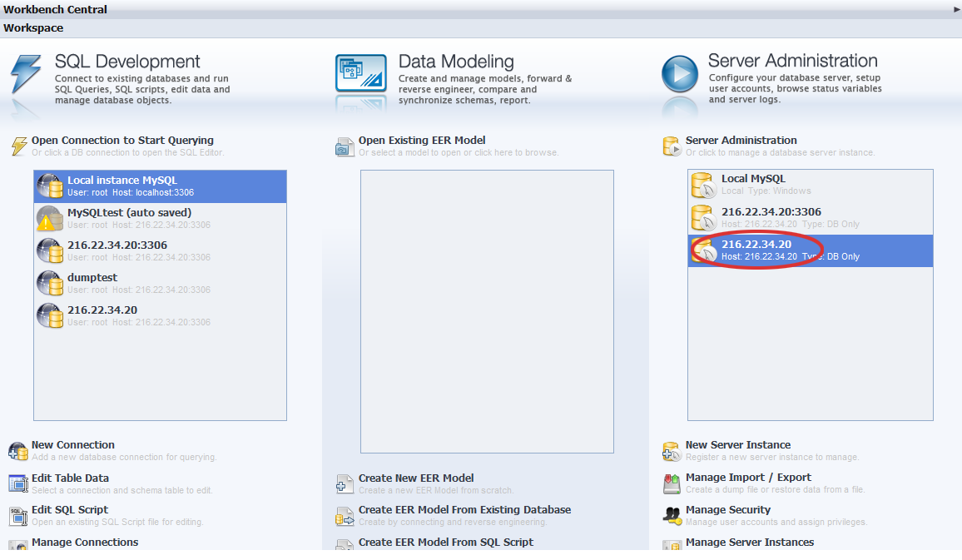Click the New Server Instance icon

[x=672, y=451]
